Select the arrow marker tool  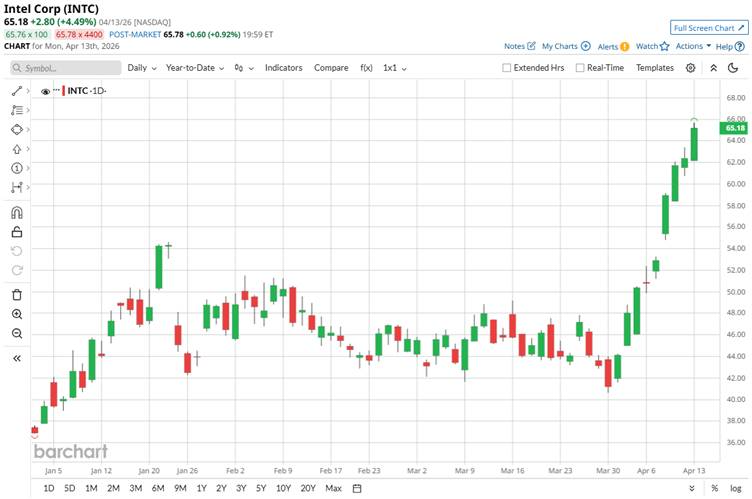[x=17, y=149]
